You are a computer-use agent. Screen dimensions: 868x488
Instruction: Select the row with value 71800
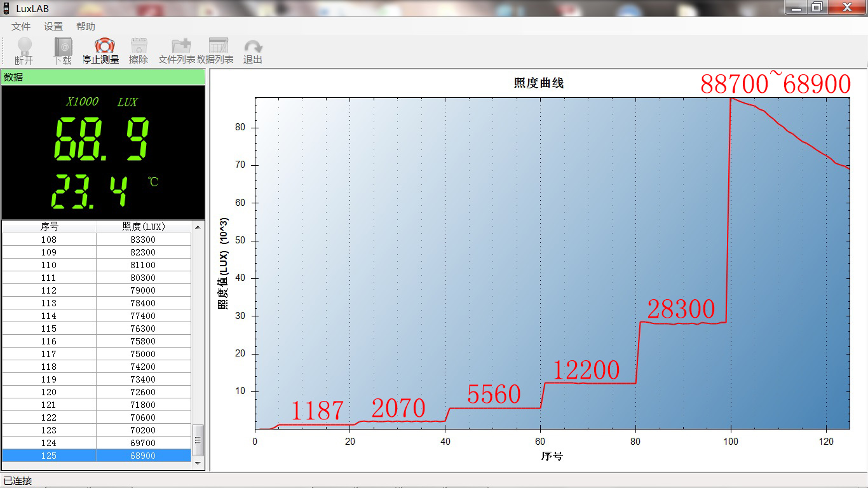click(x=97, y=405)
